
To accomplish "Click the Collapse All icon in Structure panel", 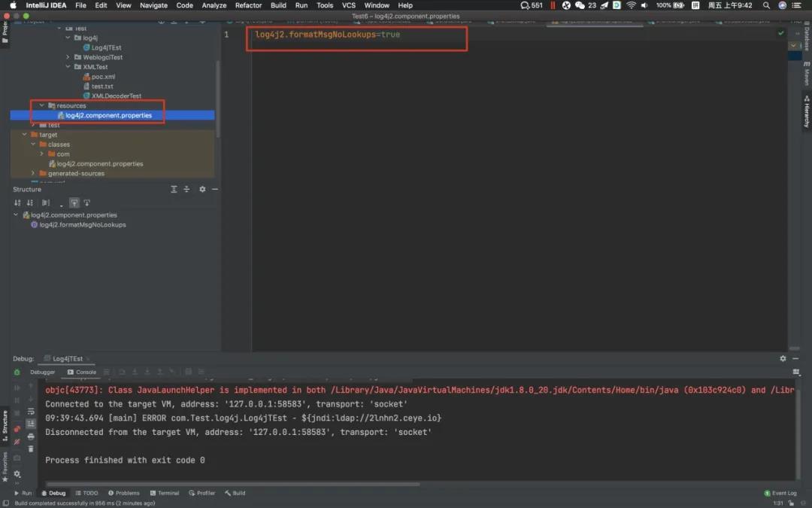I will click(186, 190).
